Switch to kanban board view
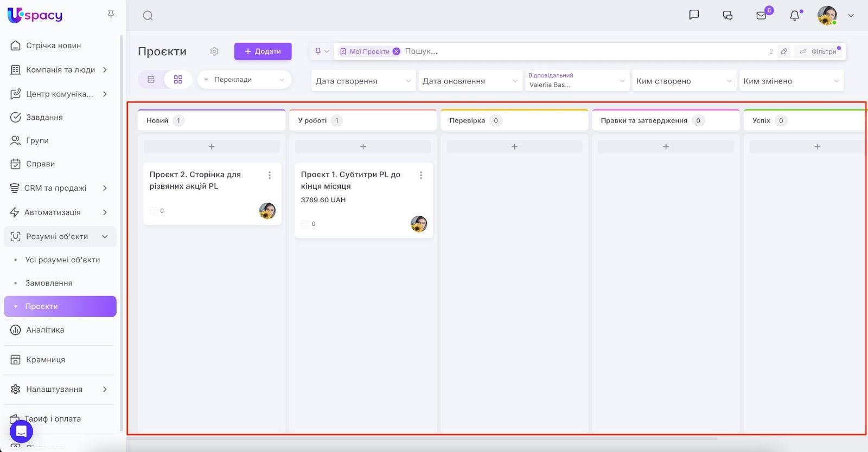The width and height of the screenshot is (868, 452). 178,80
